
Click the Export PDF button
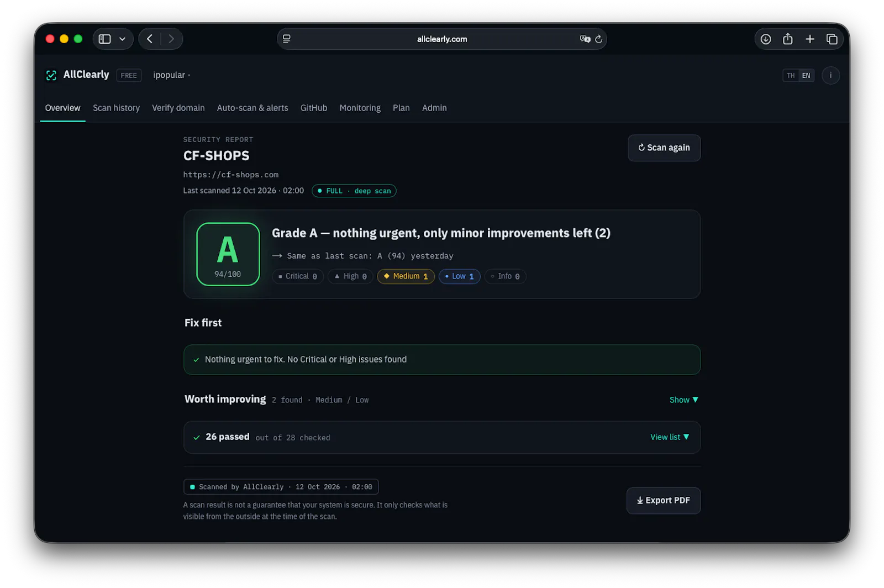coord(664,500)
